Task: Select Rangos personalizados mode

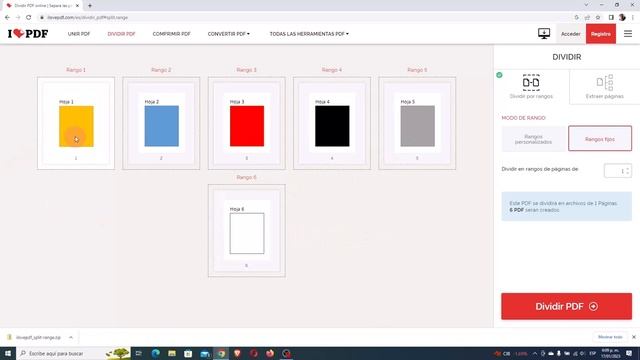Action: point(533,139)
